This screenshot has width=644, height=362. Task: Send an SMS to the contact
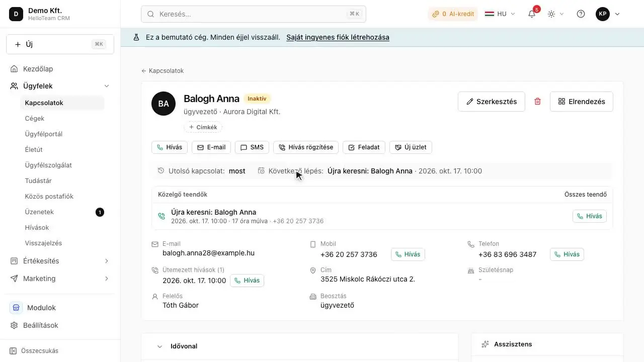(x=252, y=147)
